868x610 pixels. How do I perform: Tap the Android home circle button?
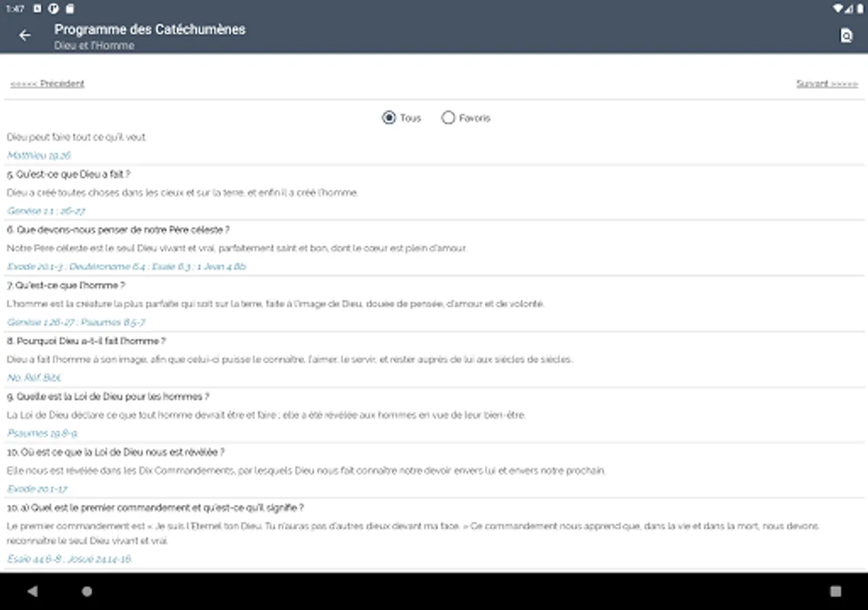(87, 591)
